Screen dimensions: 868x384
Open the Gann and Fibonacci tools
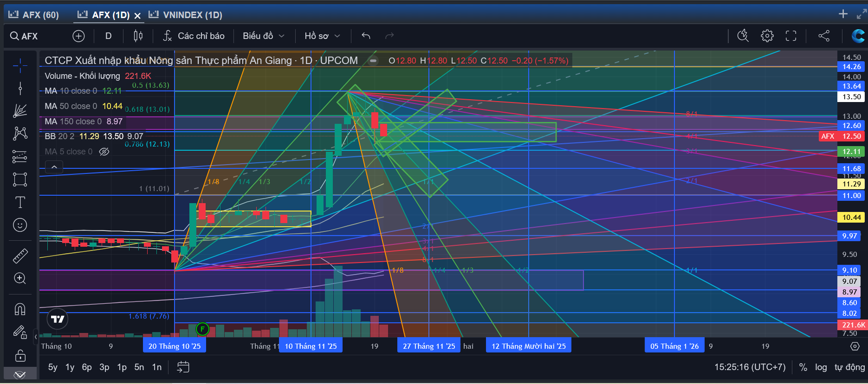(x=20, y=110)
